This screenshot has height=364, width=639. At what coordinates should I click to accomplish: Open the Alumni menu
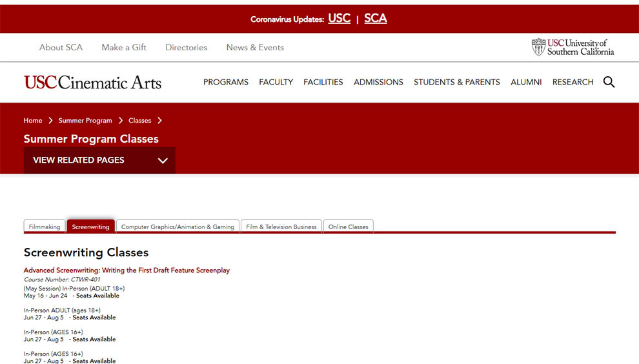[x=526, y=82]
